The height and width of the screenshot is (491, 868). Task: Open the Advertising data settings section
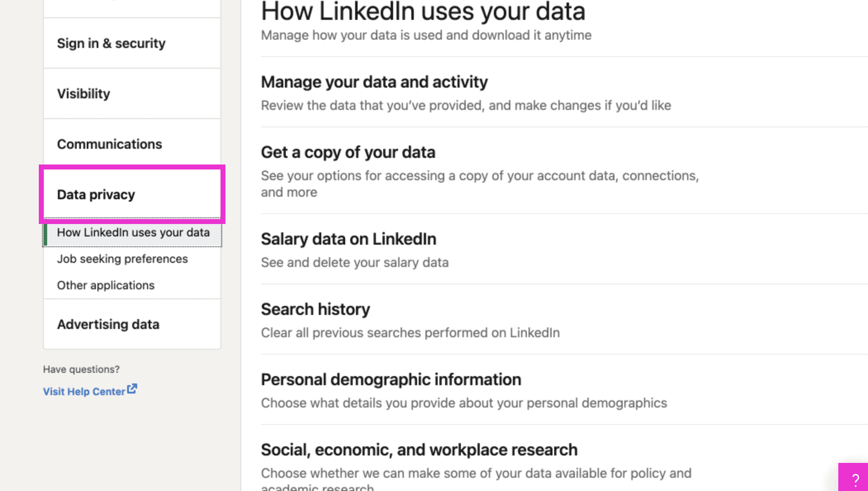click(x=108, y=324)
